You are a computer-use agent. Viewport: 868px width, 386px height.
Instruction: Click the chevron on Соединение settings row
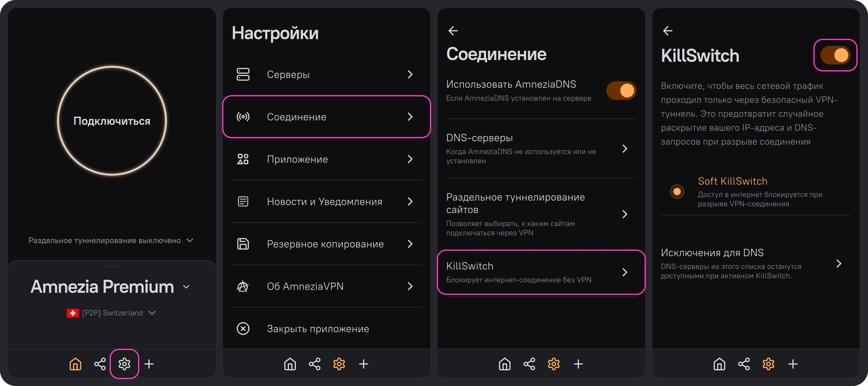410,117
